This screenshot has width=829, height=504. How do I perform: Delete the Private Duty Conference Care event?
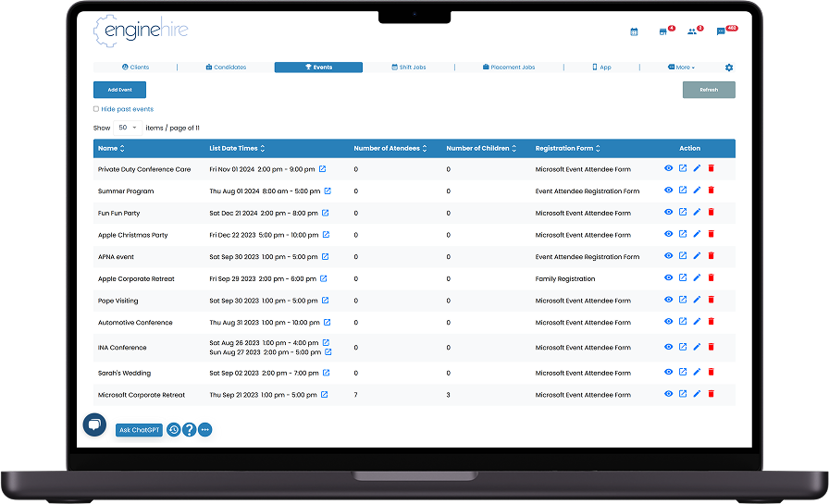point(711,168)
